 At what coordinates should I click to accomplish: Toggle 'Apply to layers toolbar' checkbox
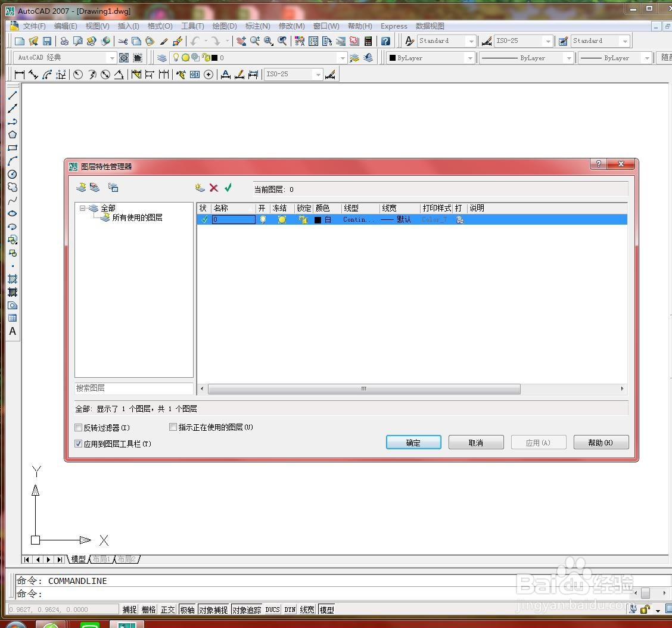79,444
